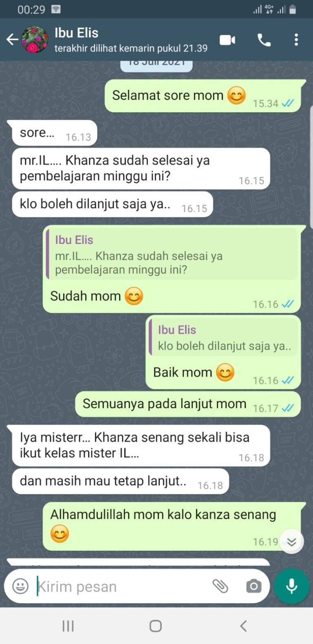
Task: Tap quoted Ibu Elis reply above Sudah mom
Action: (x=172, y=253)
